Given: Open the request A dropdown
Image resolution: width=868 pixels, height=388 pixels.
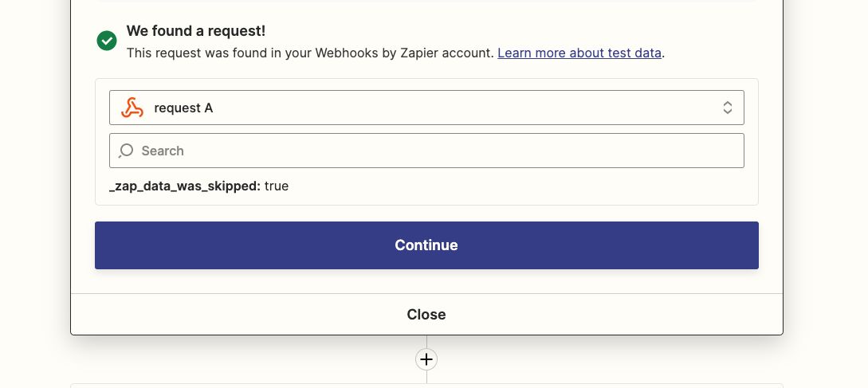Looking at the screenshot, I should point(426,108).
